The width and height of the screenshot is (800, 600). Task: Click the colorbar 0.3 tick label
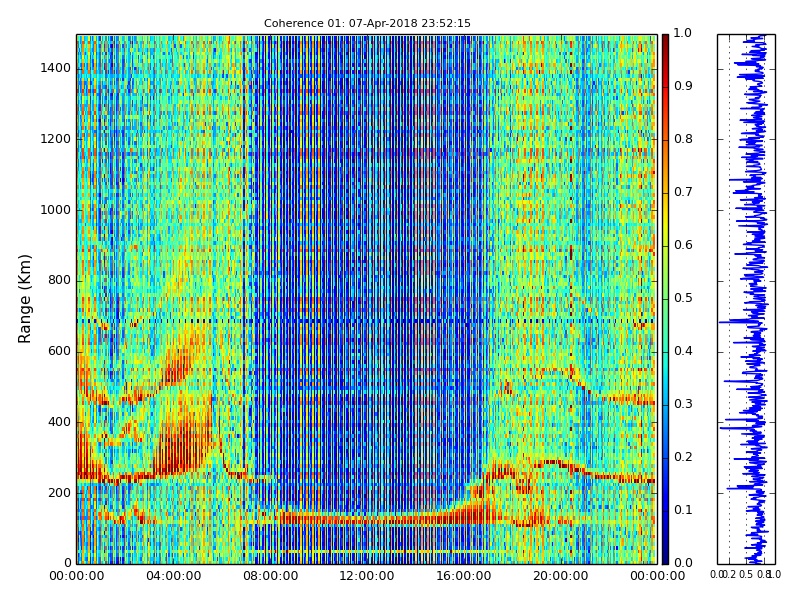pos(683,404)
